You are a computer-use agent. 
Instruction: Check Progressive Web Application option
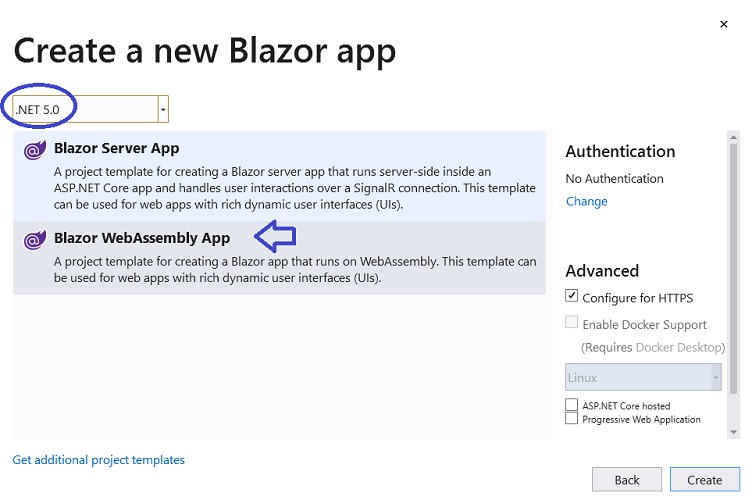(571, 418)
